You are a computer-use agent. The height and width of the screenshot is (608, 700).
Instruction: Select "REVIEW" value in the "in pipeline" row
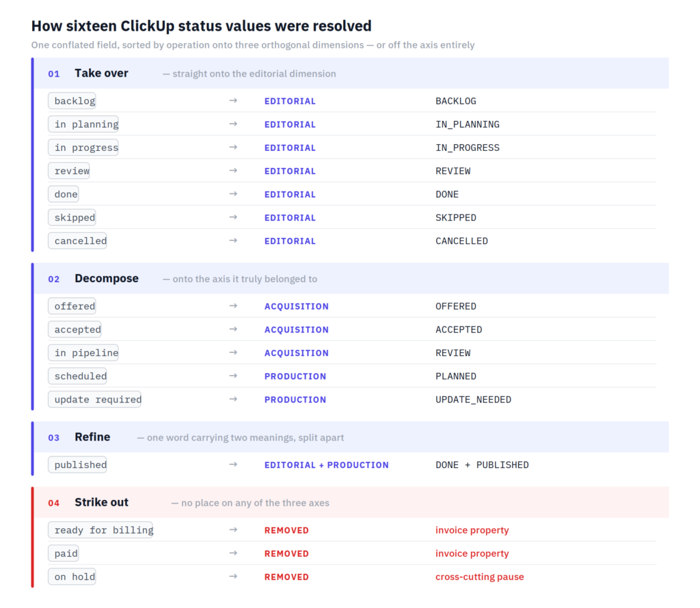click(x=453, y=353)
